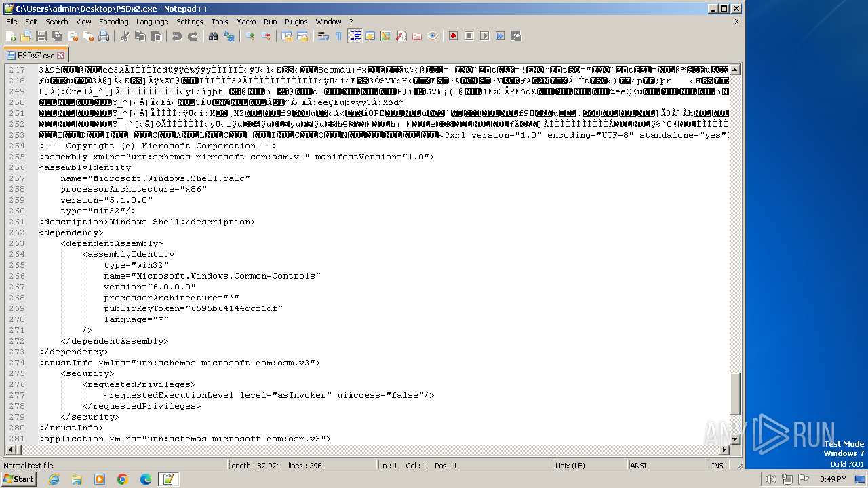Click the vertical scrollbar up arrow
This screenshot has width=868, height=488.
click(735, 70)
